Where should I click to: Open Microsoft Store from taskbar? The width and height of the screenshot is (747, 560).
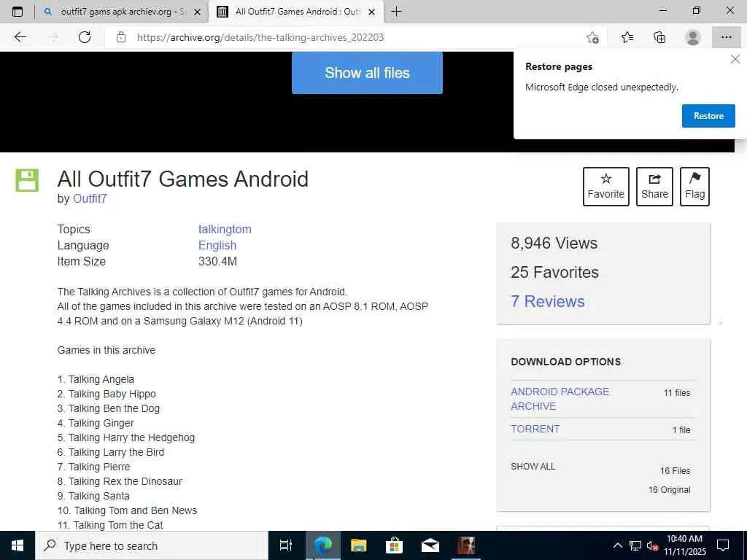tap(394, 545)
